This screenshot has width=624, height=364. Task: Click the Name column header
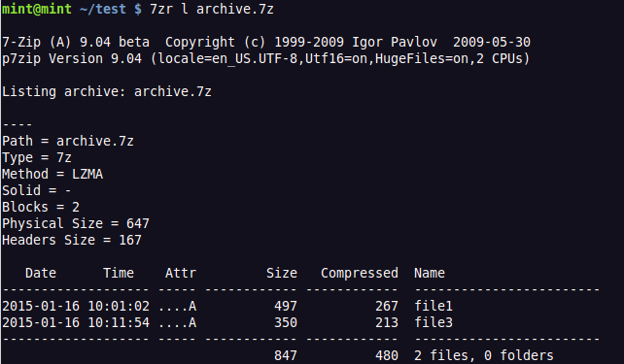[430, 273]
